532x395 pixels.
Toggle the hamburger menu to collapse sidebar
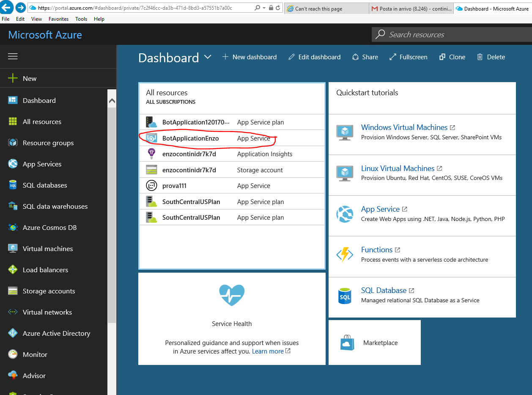click(x=13, y=57)
